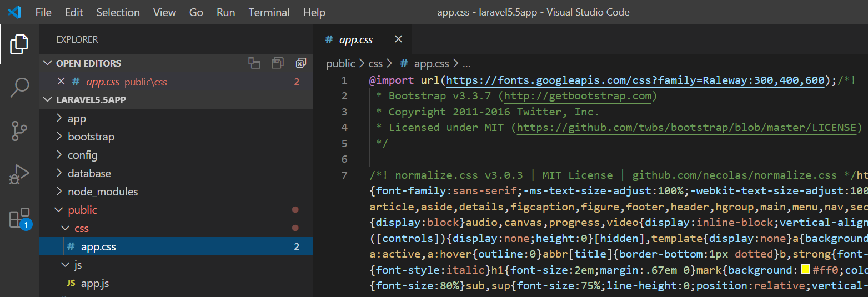
Task: Follow the fonts.googleapis.com URL link
Action: 635,80
